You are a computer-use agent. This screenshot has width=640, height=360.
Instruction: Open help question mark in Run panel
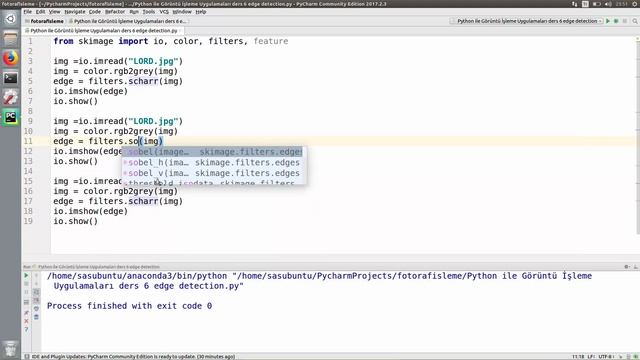[27, 329]
